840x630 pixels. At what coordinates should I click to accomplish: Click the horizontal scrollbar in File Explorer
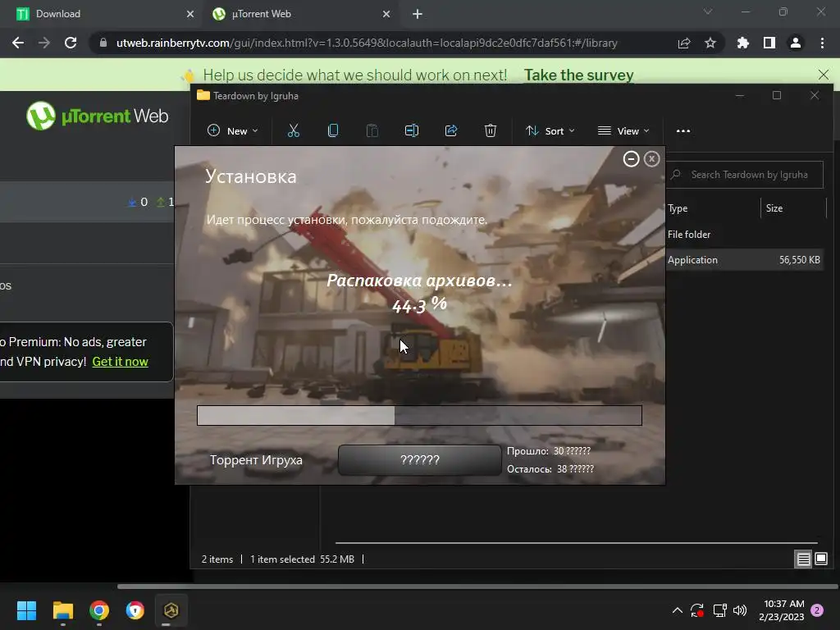pos(576,543)
